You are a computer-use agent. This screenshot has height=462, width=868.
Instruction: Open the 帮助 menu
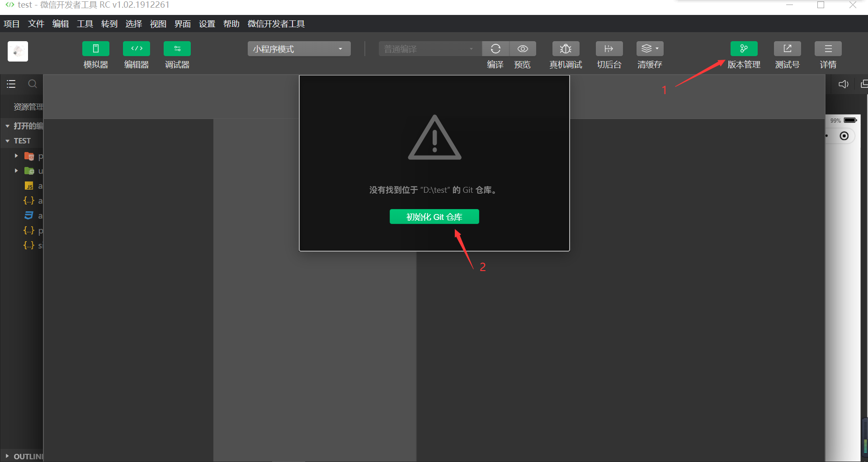[231, 24]
